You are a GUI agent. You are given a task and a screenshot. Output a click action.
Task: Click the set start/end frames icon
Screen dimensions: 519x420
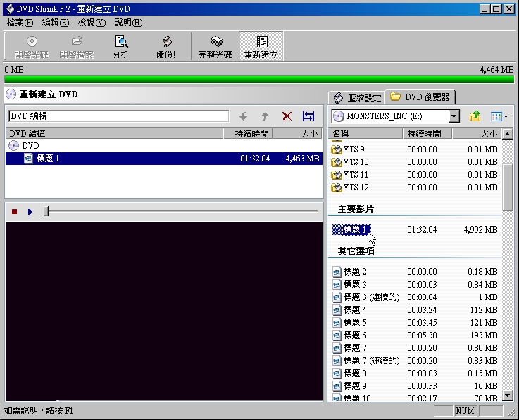point(308,116)
